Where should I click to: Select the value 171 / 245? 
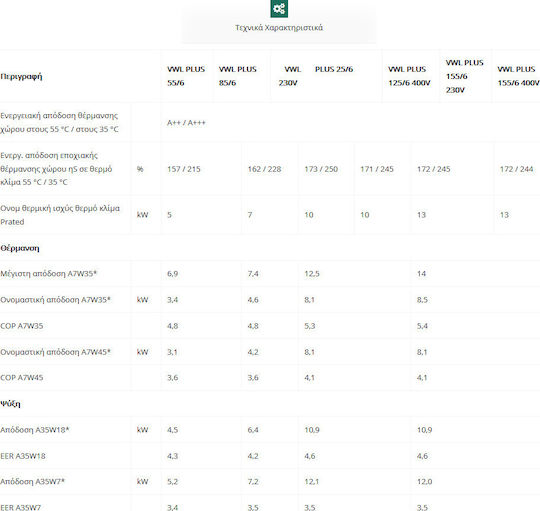(377, 169)
